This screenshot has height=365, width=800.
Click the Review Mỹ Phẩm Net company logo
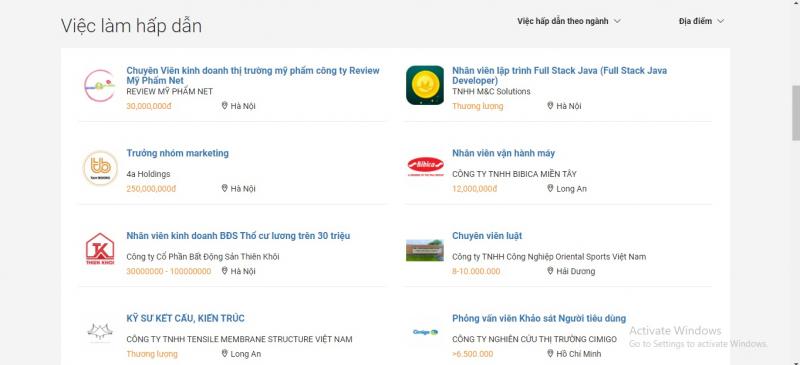(100, 86)
